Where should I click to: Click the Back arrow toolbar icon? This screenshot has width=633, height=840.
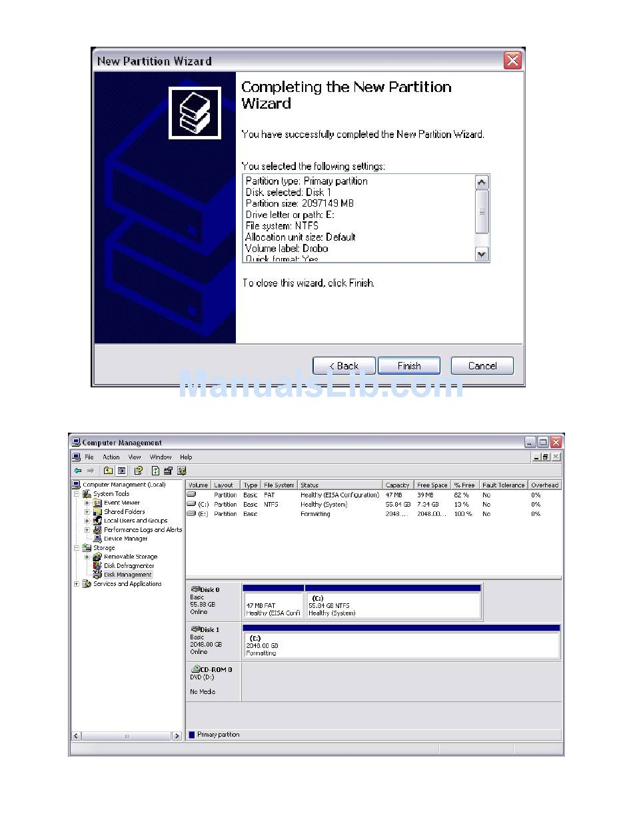coord(78,471)
